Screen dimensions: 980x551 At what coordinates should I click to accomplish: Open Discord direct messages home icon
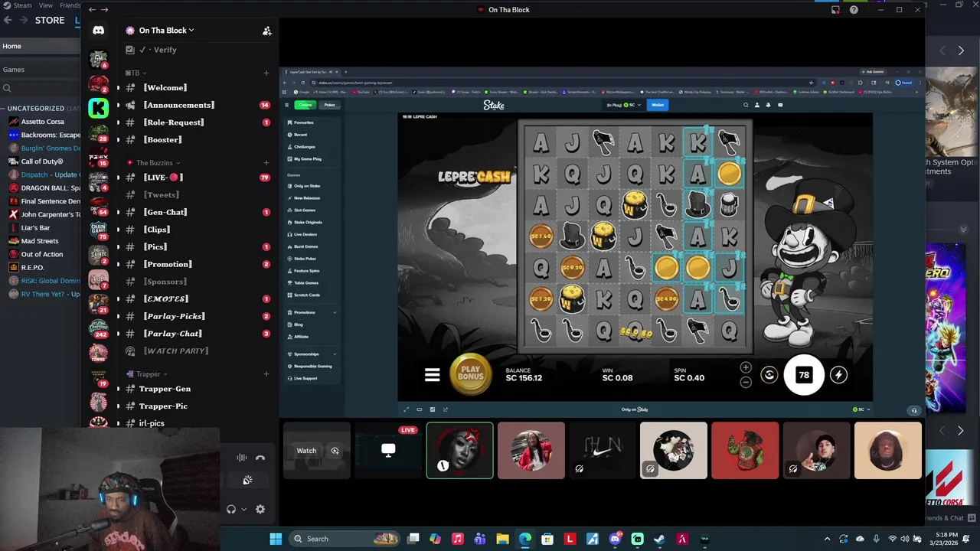point(98,31)
